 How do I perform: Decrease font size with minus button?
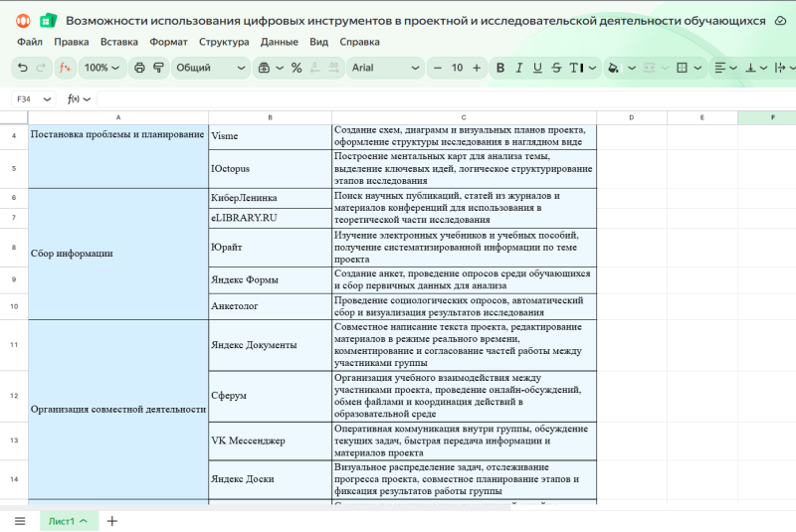pos(438,68)
